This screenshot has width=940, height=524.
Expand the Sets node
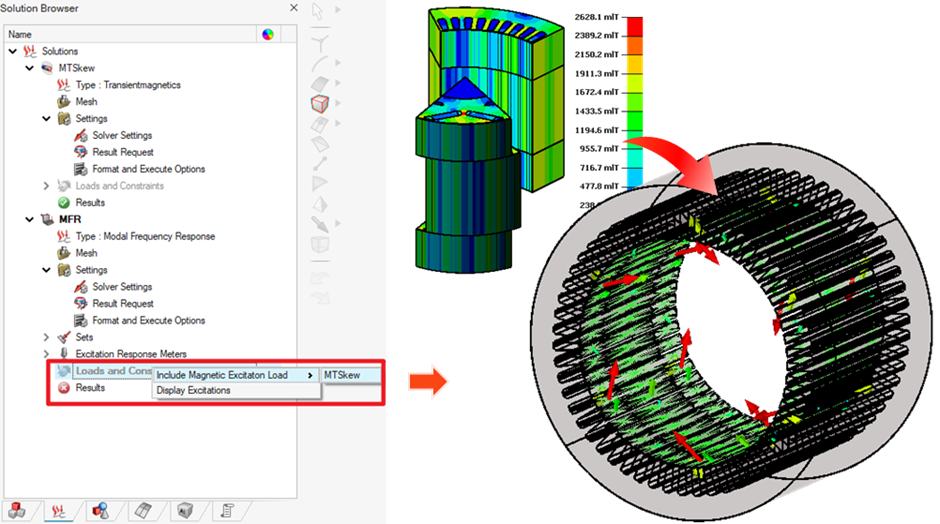[46, 337]
